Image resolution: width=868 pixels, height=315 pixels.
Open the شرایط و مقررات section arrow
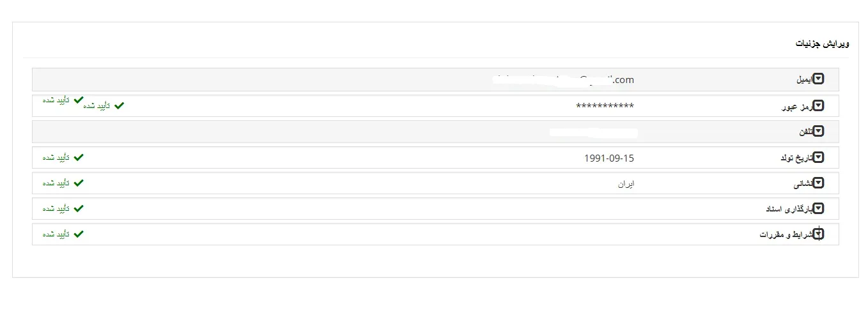(818, 234)
